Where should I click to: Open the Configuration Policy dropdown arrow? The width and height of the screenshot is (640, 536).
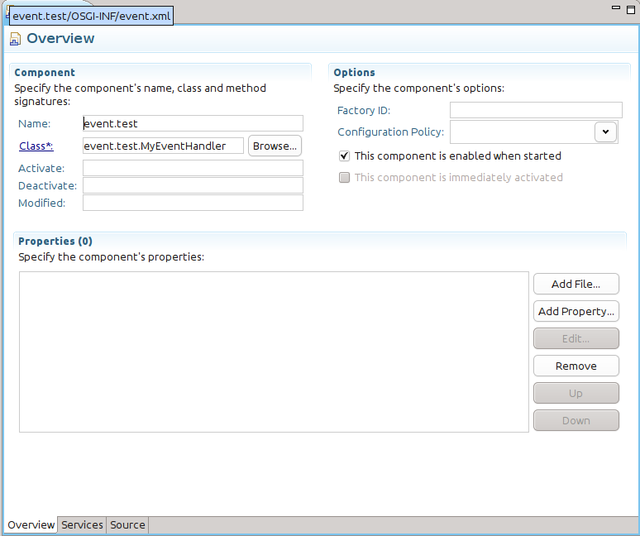click(x=605, y=132)
